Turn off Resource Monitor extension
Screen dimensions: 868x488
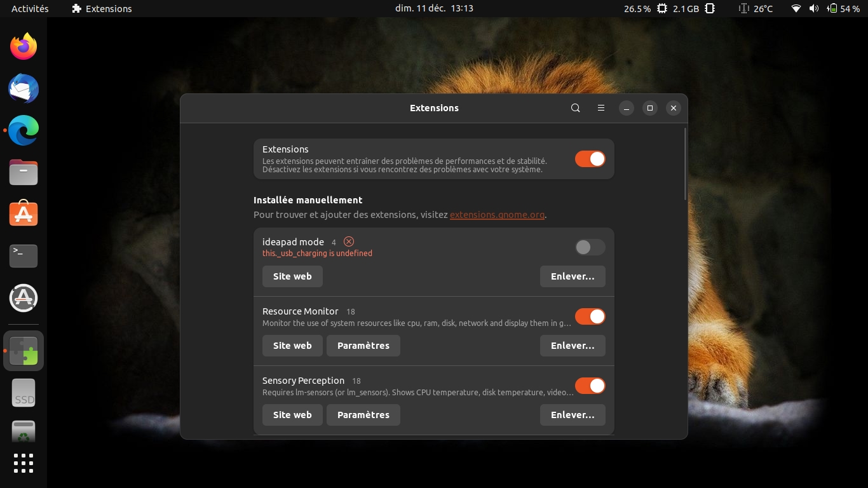click(x=590, y=316)
